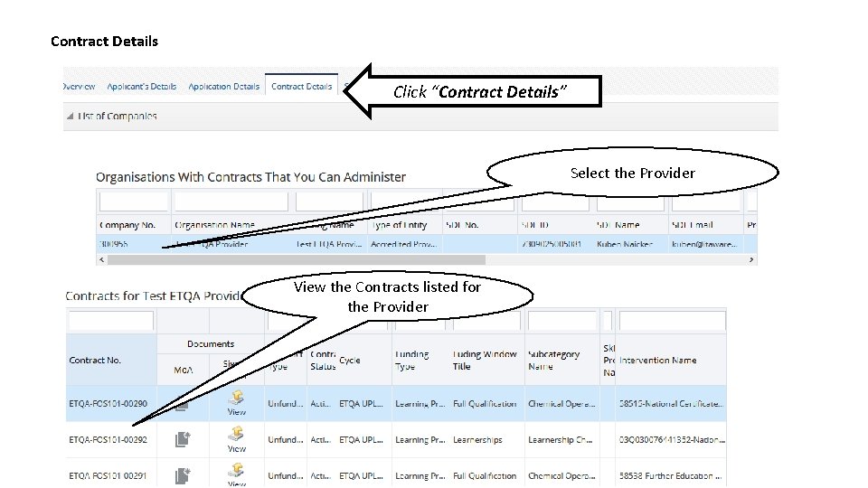This screenshot has height=488, width=868.
Task: Focus the Company No. filter field
Action: 134,202
